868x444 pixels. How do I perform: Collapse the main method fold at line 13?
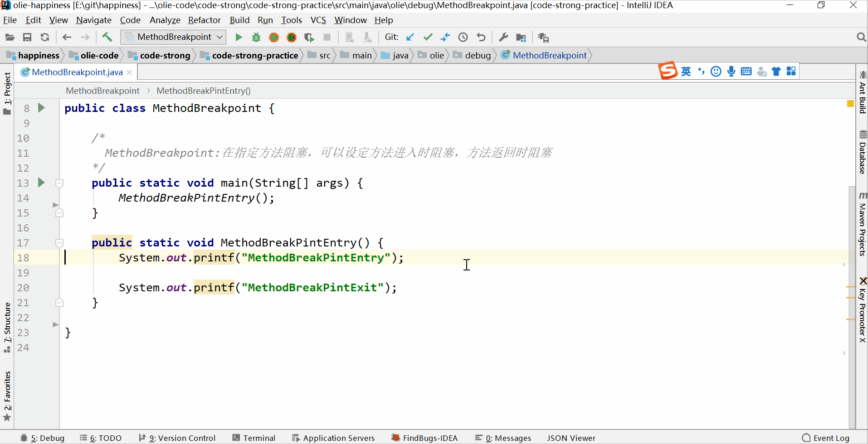pyautogui.click(x=59, y=183)
